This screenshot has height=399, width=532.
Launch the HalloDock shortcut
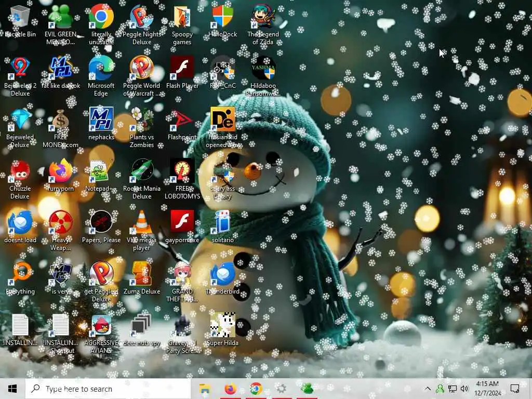click(x=222, y=21)
